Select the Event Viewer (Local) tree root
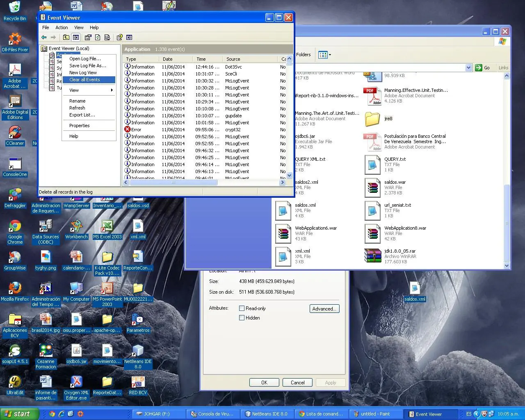This screenshot has height=420, width=525. [68, 48]
